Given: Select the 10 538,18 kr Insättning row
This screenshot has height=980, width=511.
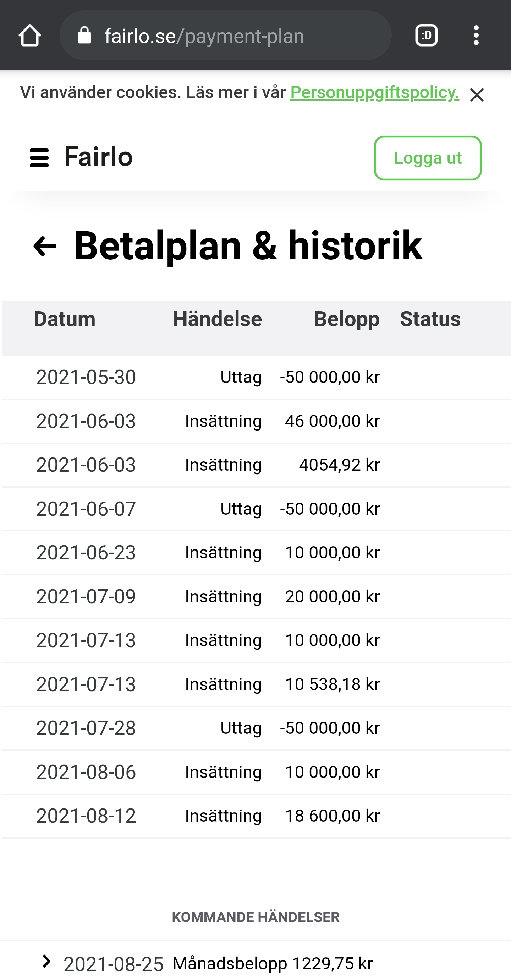Looking at the screenshot, I should pos(255,684).
